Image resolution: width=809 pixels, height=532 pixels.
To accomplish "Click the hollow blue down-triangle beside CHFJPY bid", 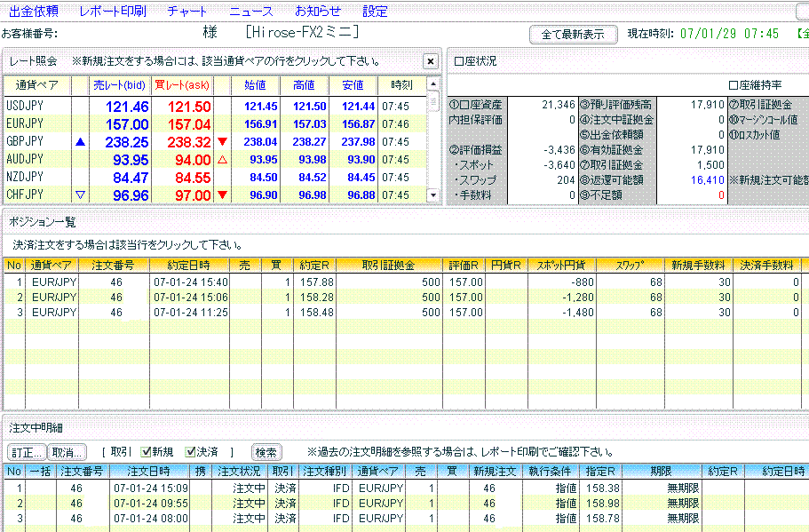I will pos(80,195).
